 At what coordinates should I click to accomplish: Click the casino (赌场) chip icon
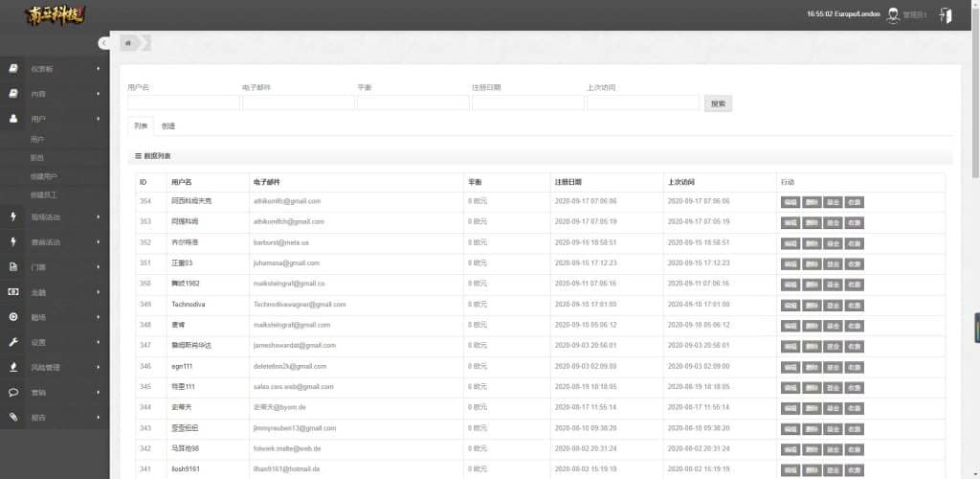point(13,317)
